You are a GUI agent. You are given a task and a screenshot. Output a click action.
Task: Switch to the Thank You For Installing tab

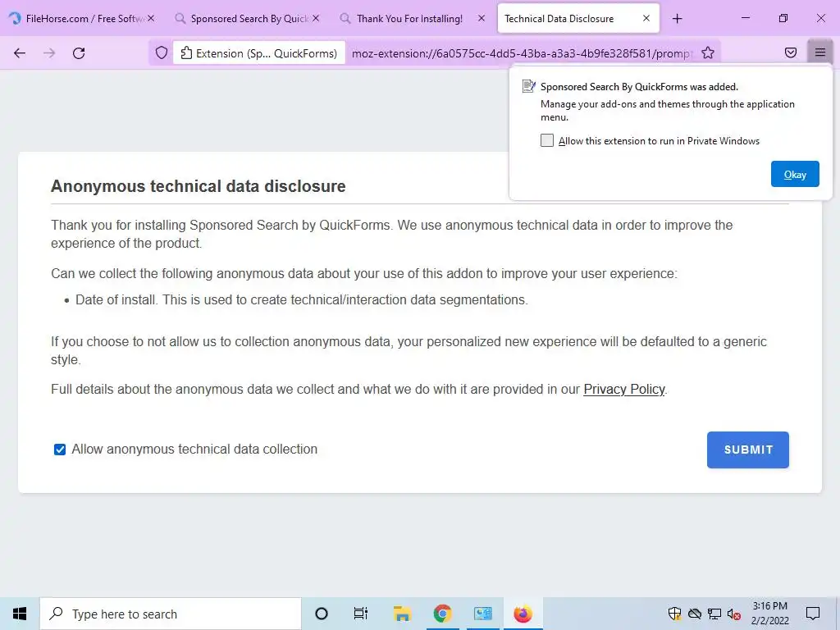tap(409, 19)
